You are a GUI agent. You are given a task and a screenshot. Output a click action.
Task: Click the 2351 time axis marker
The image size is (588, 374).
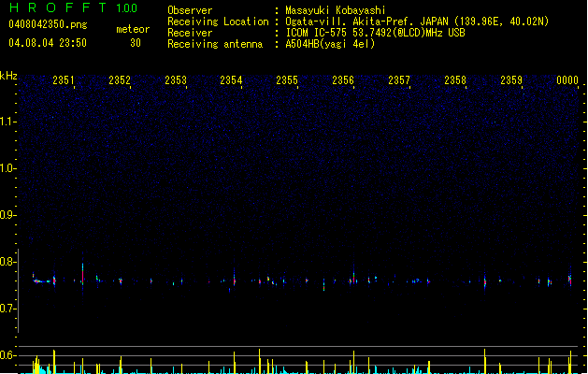tap(64, 80)
